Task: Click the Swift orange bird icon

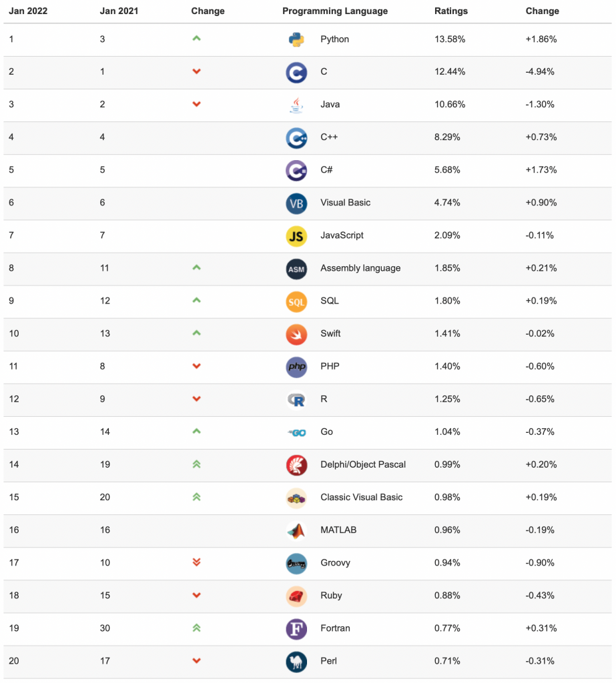Action: [x=296, y=334]
